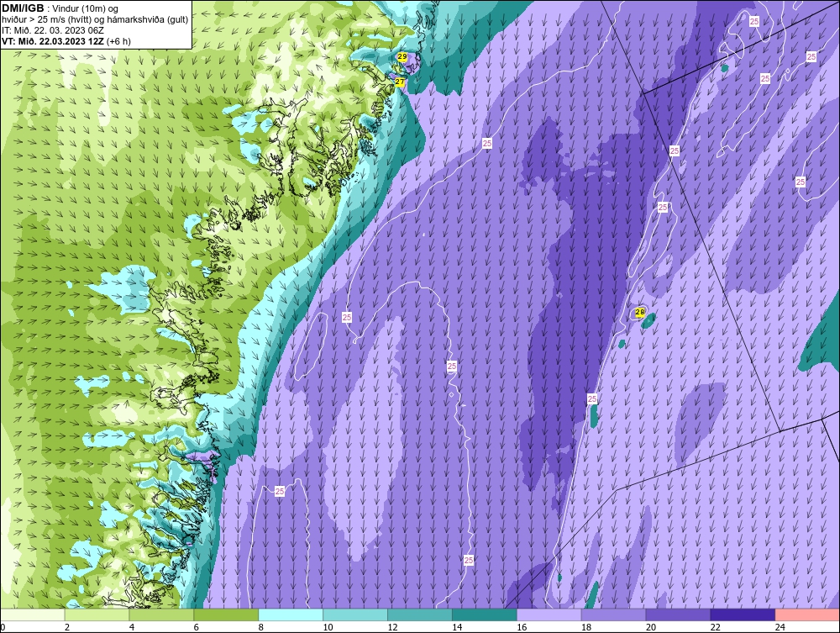Pick the 0–2 m/s legend color
The height and width of the screenshot is (633, 840).
pos(33,615)
